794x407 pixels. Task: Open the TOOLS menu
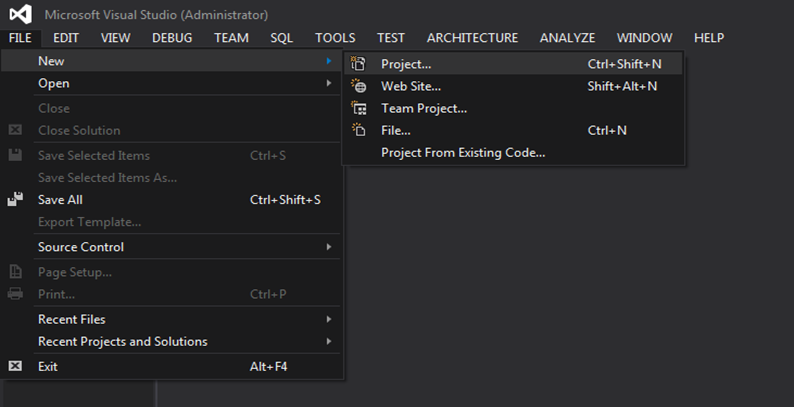click(x=335, y=38)
